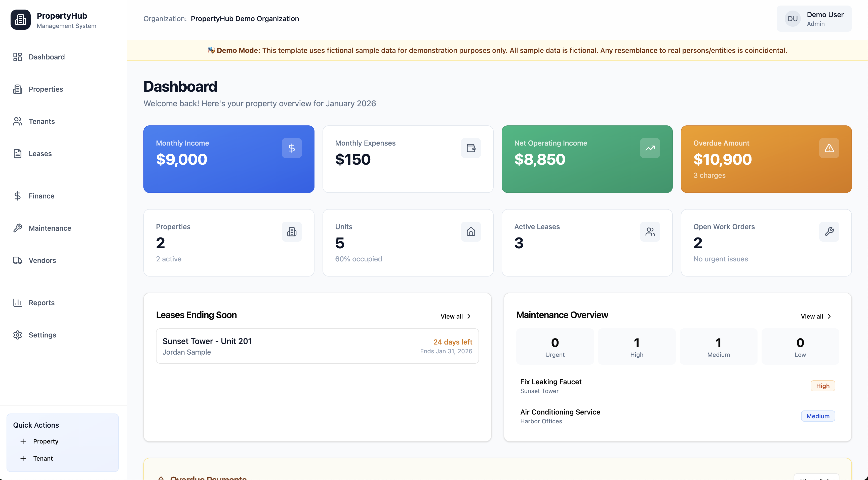Open the Monthly Expenses $150 card
The height and width of the screenshot is (480, 868).
point(408,159)
